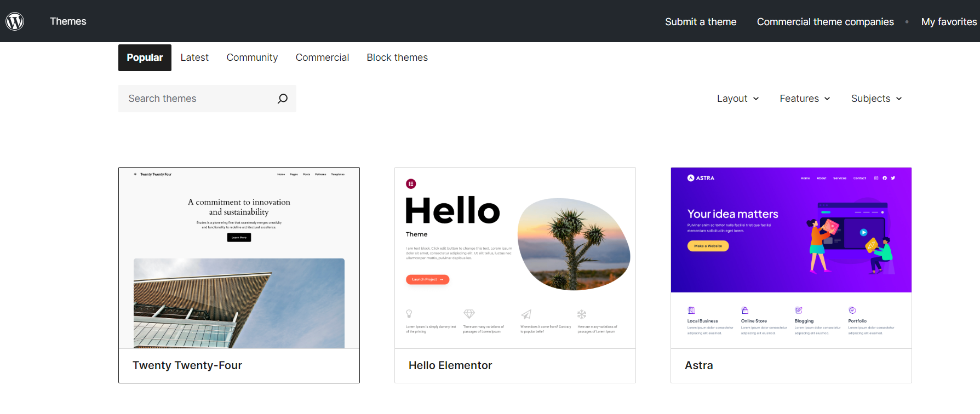
Task: Select the Popular tab
Action: tap(145, 58)
